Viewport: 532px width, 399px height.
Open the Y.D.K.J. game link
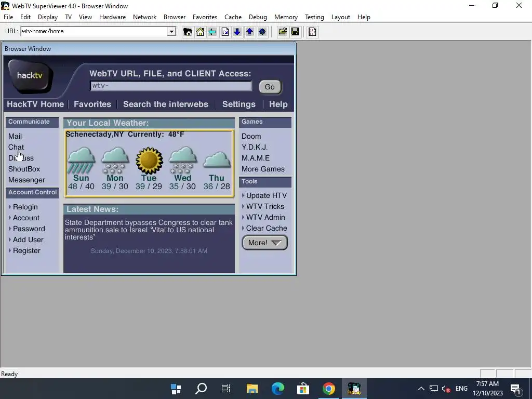255,147
